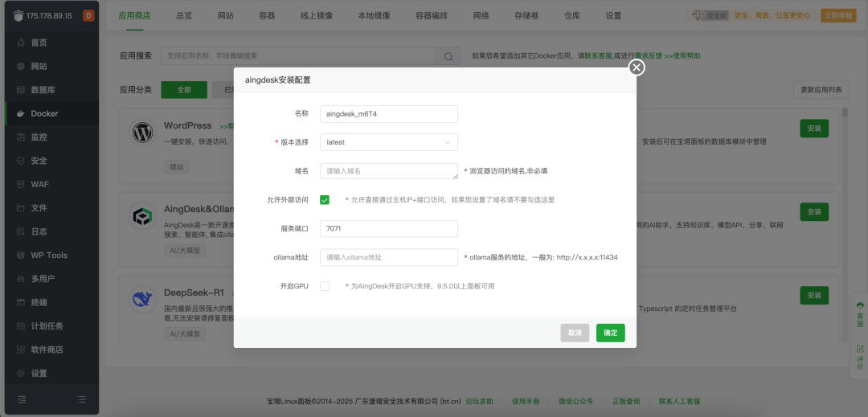Screen dimensions: 868x417
Task: Click the AingDesk app logo
Action: 143,216
